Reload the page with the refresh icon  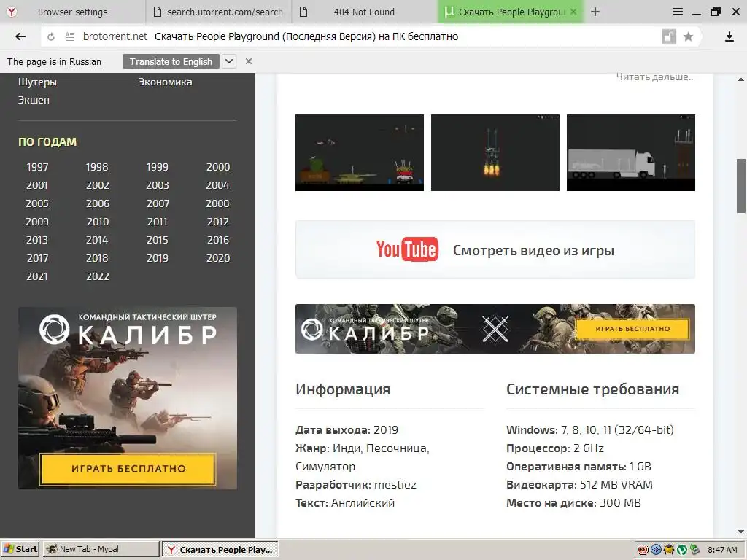tap(51, 36)
